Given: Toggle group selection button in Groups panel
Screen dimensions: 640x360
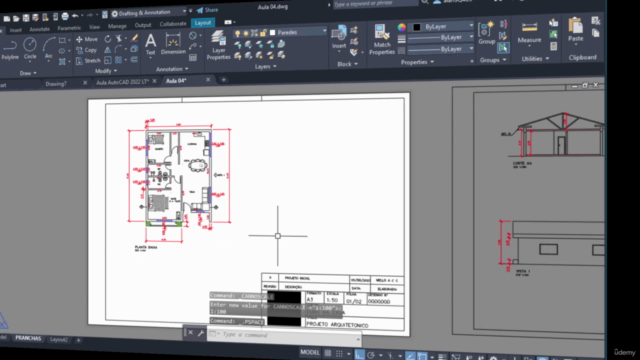Looking at the screenshot, I should pos(503,48).
